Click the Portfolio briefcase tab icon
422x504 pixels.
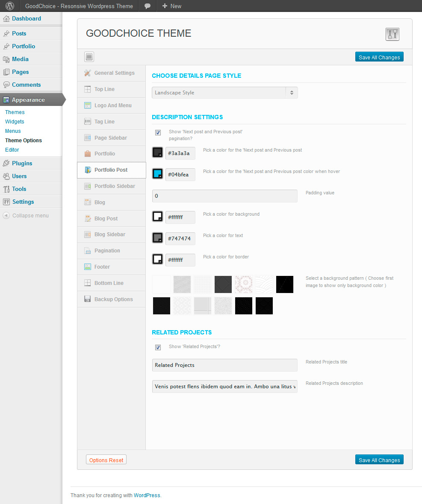(88, 154)
